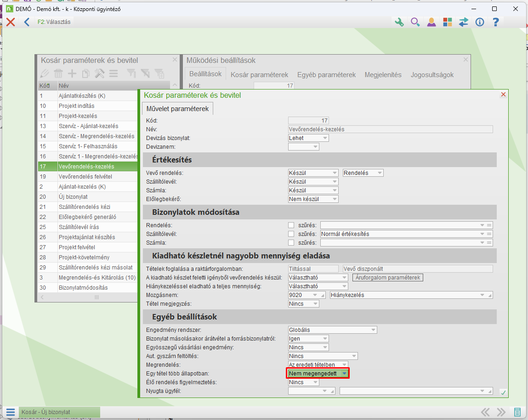528x420 pixels.
Task: Enable the Rendelés szűrés checkbox
Action: (291, 225)
